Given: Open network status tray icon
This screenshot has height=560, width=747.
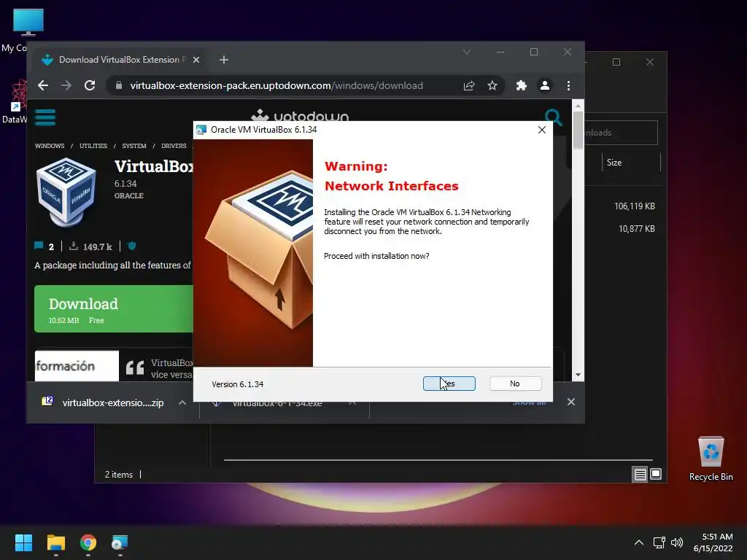Looking at the screenshot, I should [659, 542].
